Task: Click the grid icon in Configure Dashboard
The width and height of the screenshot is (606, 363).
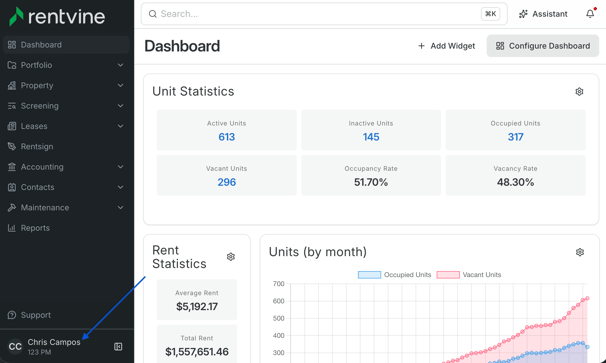Action: (x=500, y=46)
